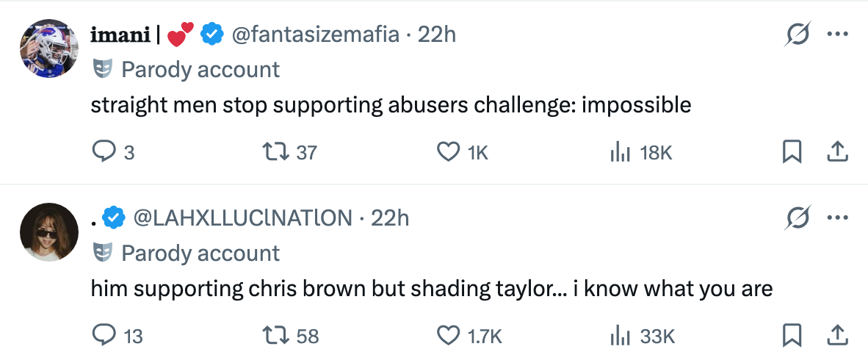Click imani's football helmet profile picture
The image size is (868, 363).
48,48
